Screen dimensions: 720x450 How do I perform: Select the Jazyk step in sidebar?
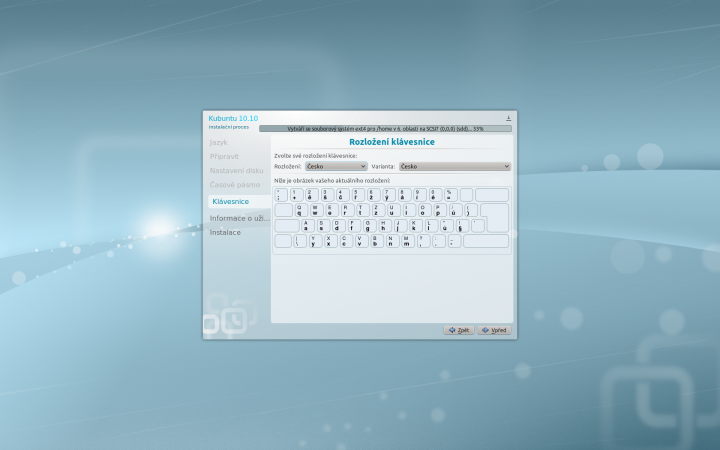point(219,142)
